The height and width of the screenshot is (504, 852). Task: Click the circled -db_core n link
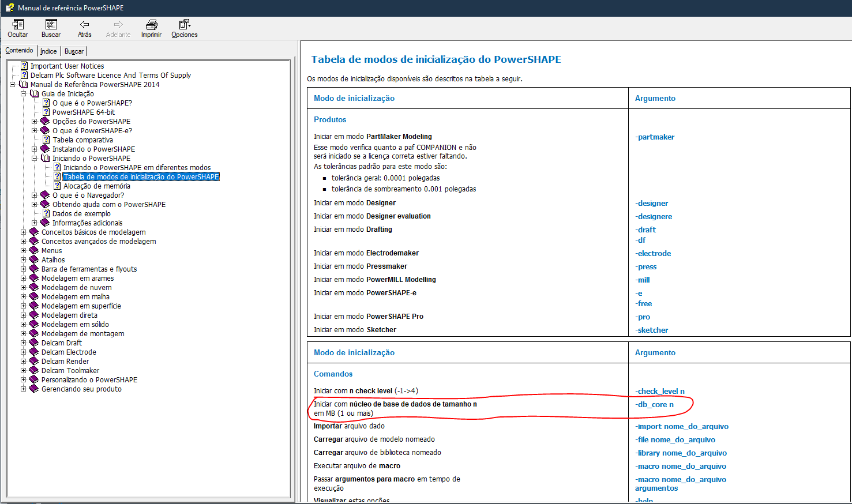pyautogui.click(x=656, y=404)
